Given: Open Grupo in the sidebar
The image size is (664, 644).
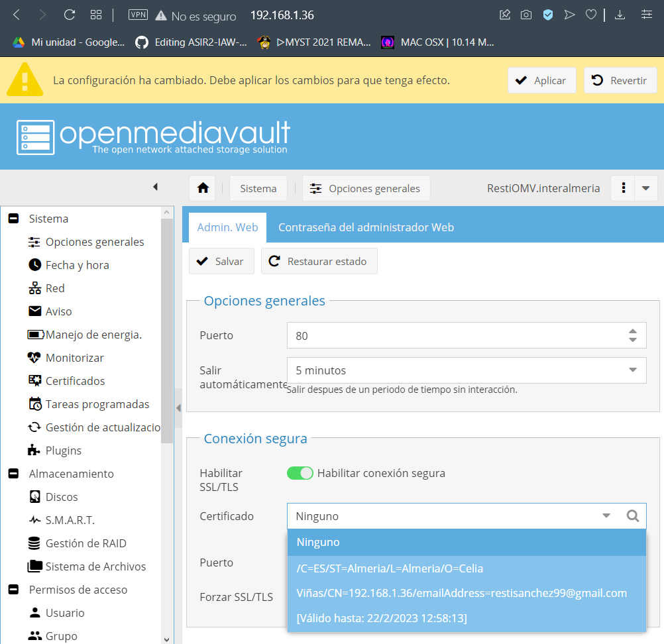Looking at the screenshot, I should tap(62, 636).
